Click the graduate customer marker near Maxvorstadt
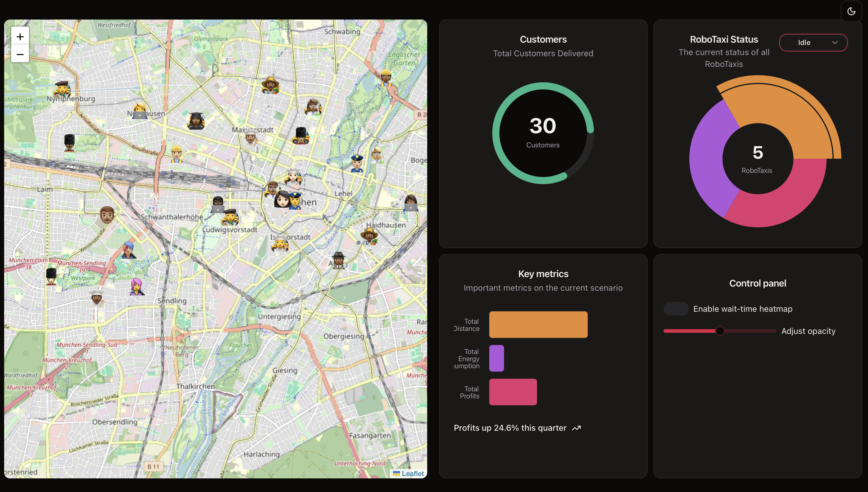 [196, 121]
